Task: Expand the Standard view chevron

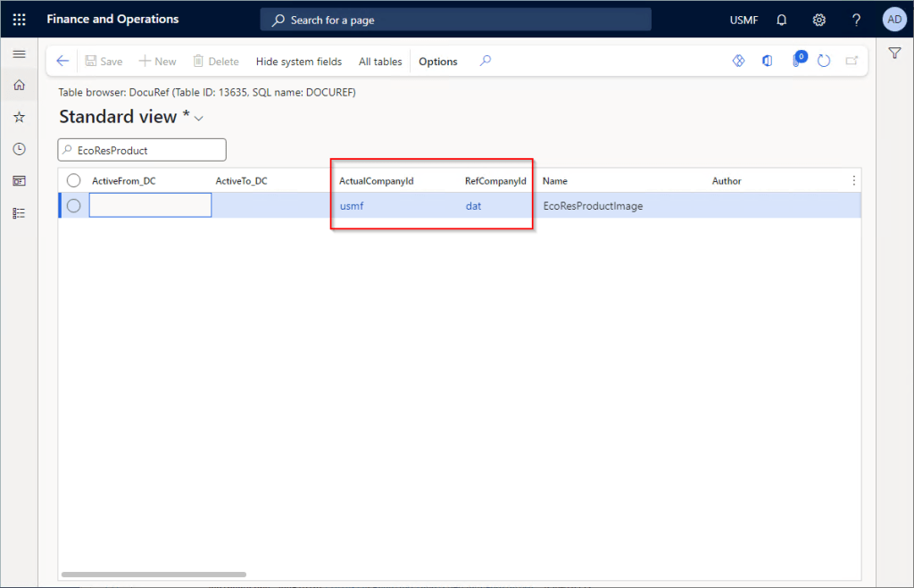Action: click(198, 117)
